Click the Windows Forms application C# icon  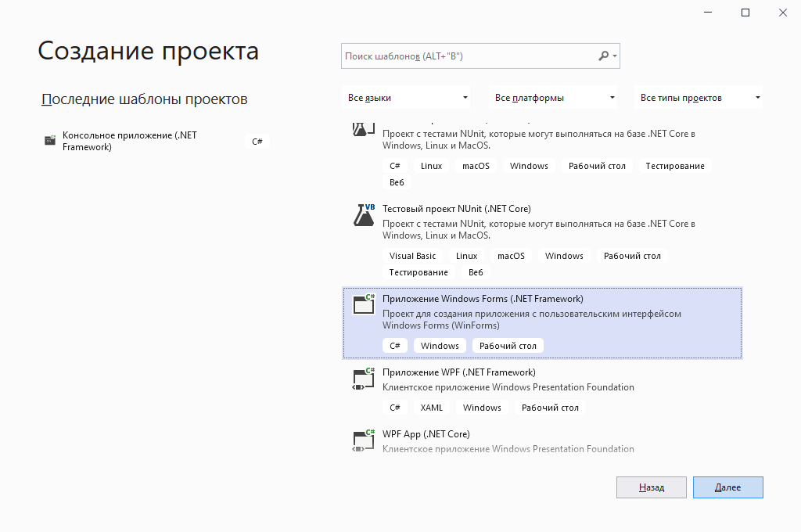(364, 304)
